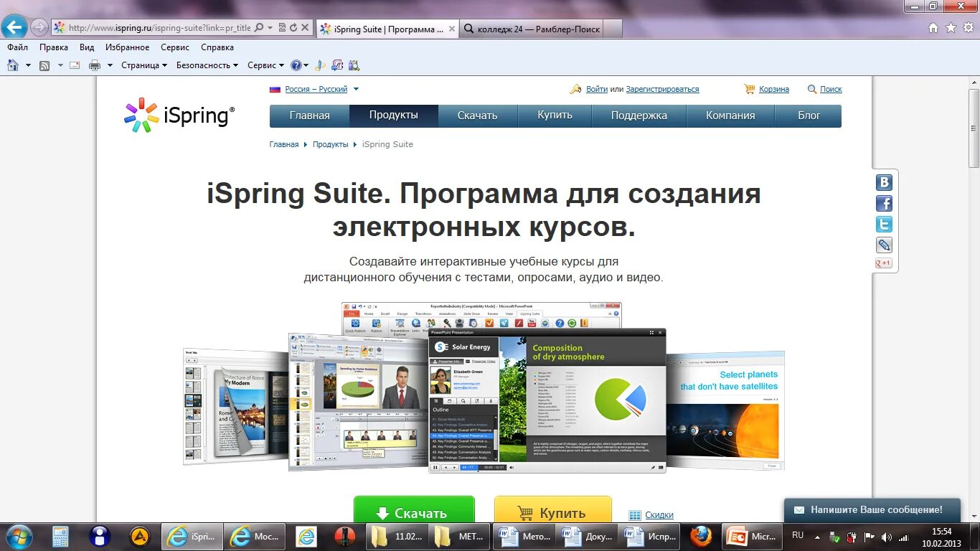Open Скачать in site navigation

coord(478,116)
